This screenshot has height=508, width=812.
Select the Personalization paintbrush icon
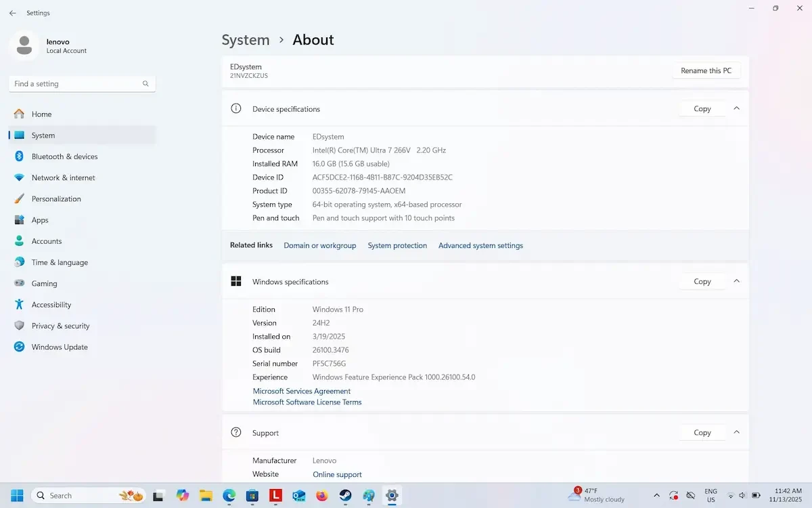point(19,198)
